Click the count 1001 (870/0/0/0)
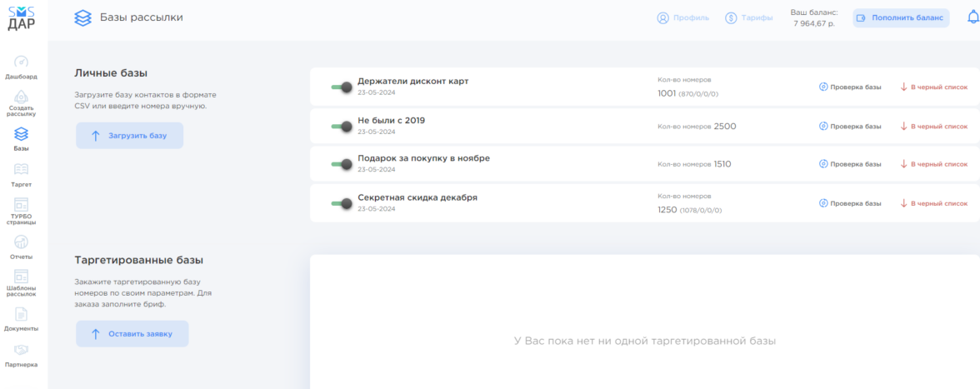This screenshot has width=980, height=389. tap(688, 93)
